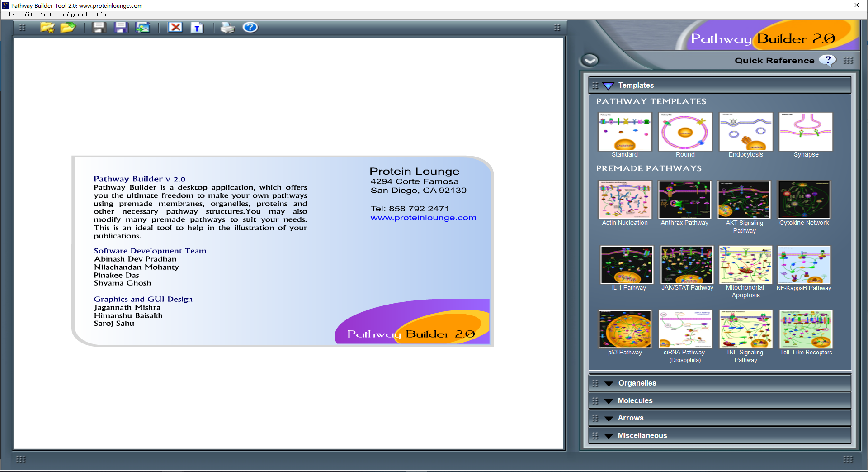The height and width of the screenshot is (472, 868).
Task: Open an existing pathway with the green-arrow folder icon
Action: 68,28
